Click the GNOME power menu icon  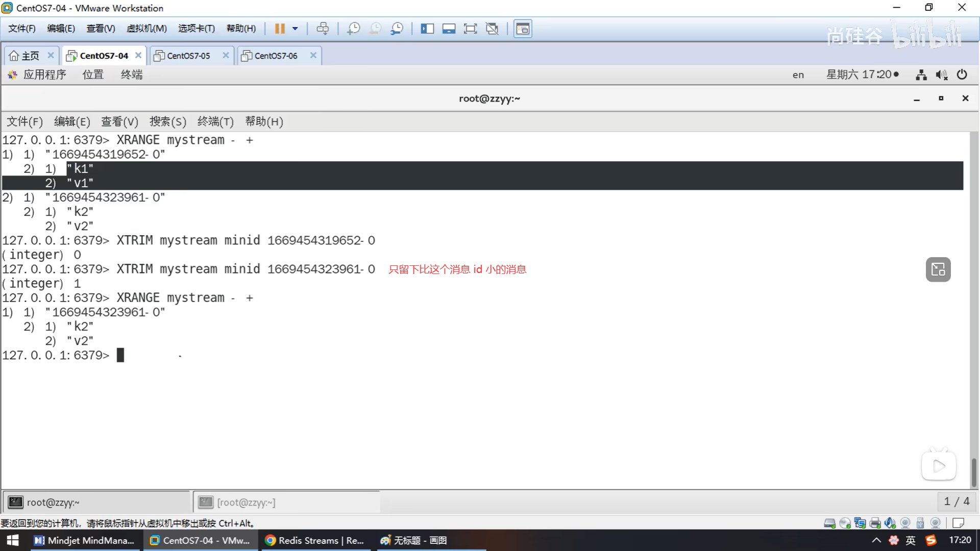(x=962, y=75)
